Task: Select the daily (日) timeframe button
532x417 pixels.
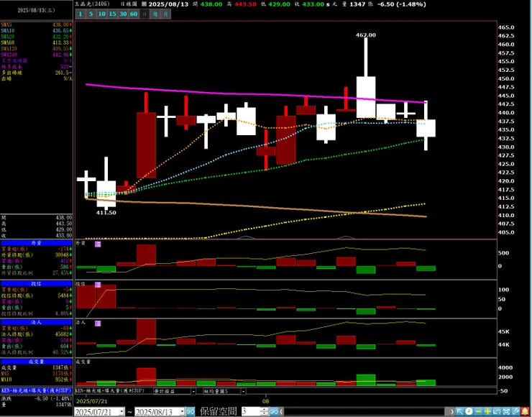Action: [x=145, y=14]
